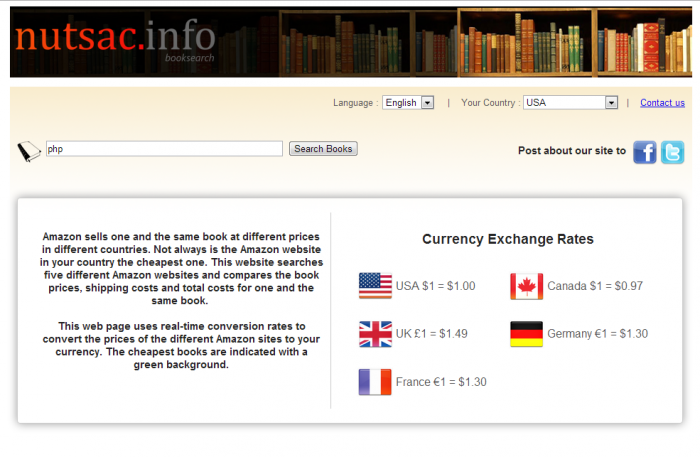
Task: Click the nutsac.info site logo
Action: tap(115, 41)
